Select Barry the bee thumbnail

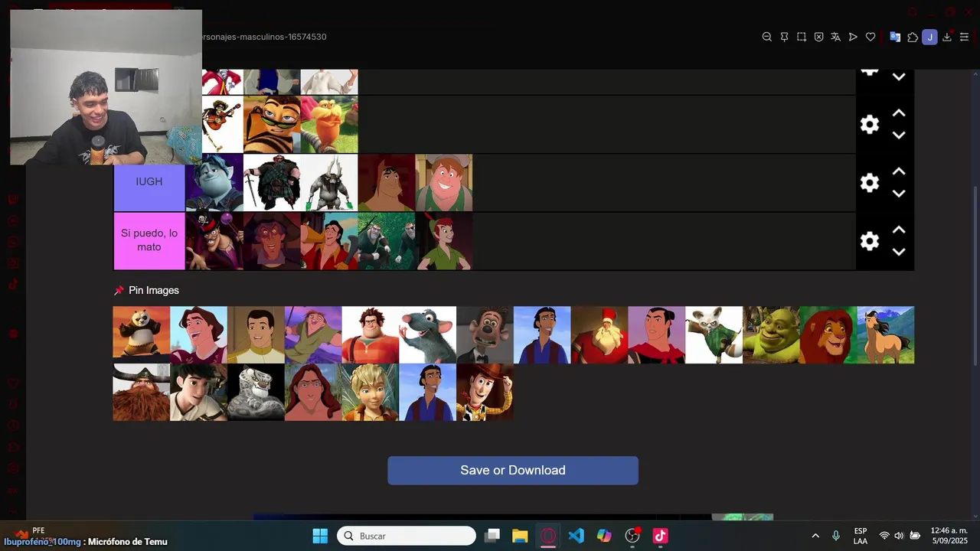(x=272, y=124)
